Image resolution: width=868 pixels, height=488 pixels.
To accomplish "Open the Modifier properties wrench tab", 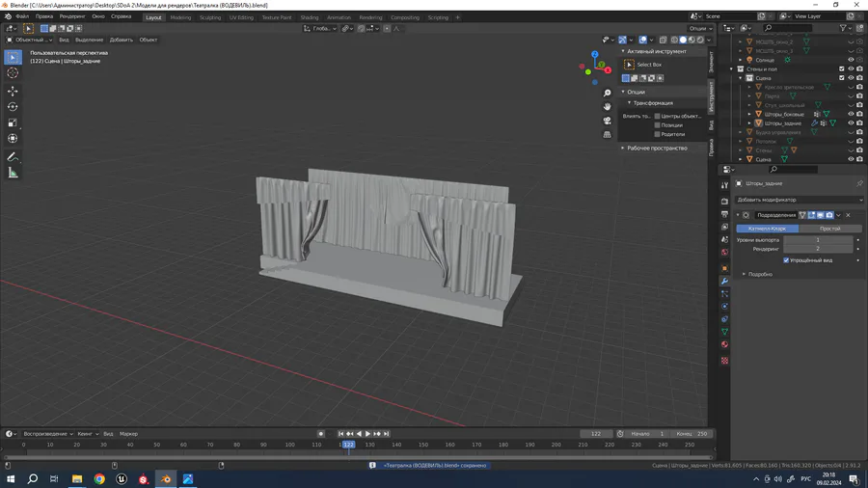I will [725, 281].
